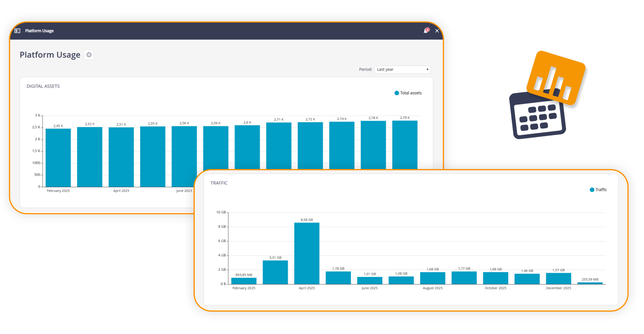This screenshot has height=334, width=644.
Task: Switch focus to the Platform Usage title bar
Action: pos(39,31)
